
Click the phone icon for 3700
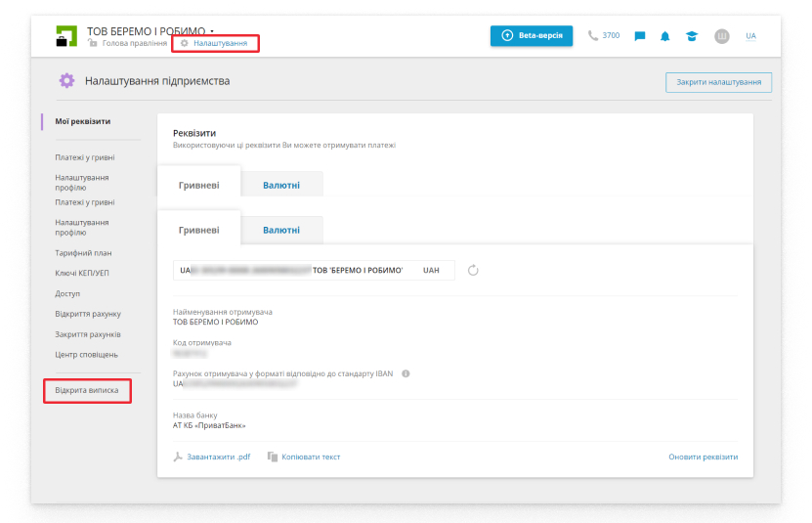(x=593, y=36)
